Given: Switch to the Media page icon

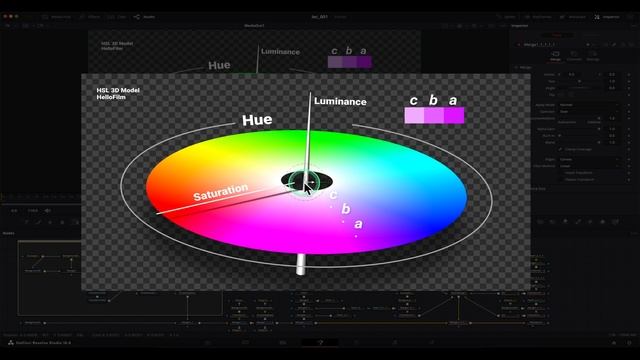Looking at the screenshot, I should (x=208, y=342).
